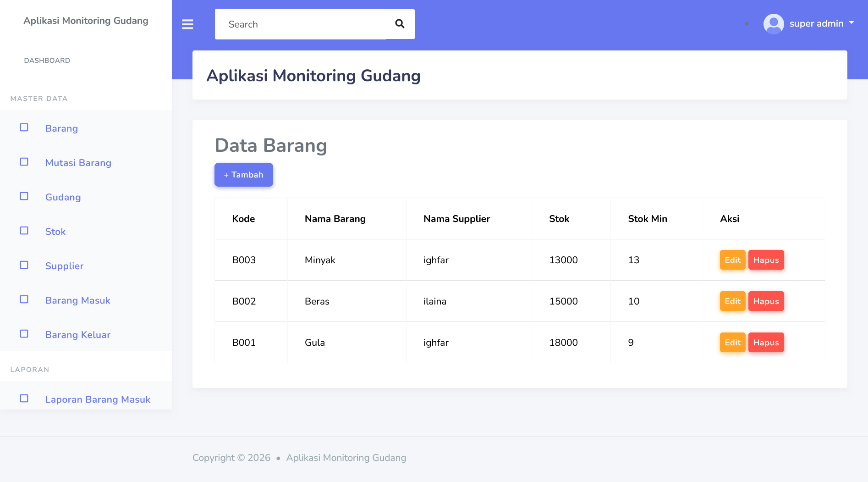The width and height of the screenshot is (868, 482).
Task: Delete the Beras row with Hapus
Action: pos(766,301)
